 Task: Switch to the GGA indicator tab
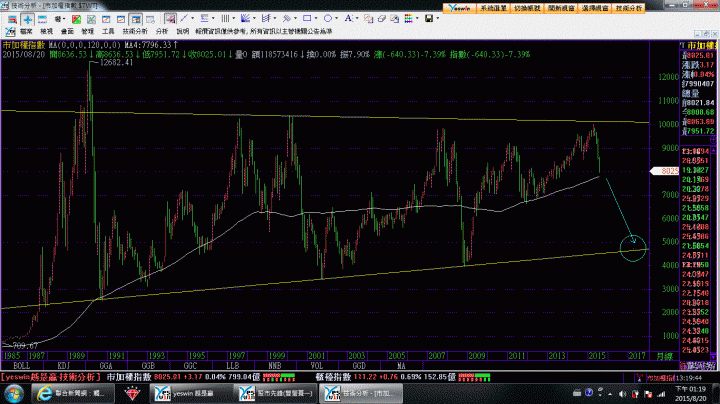click(x=106, y=366)
